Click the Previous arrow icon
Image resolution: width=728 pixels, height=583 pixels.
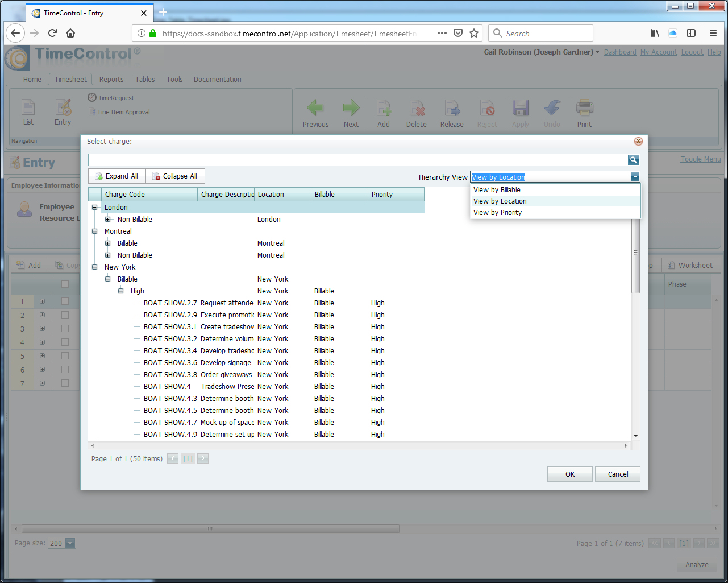tap(315, 113)
